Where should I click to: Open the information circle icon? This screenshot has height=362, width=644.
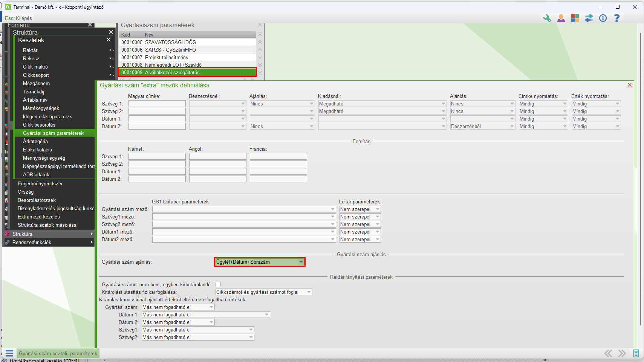[603, 18]
